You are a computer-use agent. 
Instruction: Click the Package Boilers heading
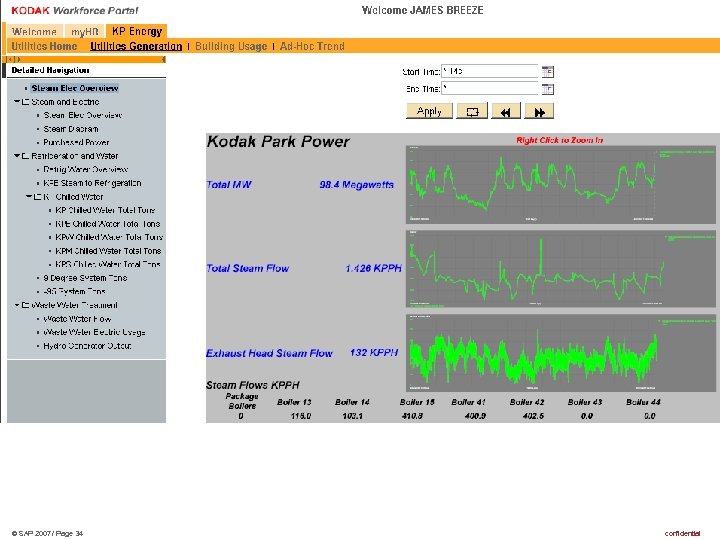(x=242, y=401)
